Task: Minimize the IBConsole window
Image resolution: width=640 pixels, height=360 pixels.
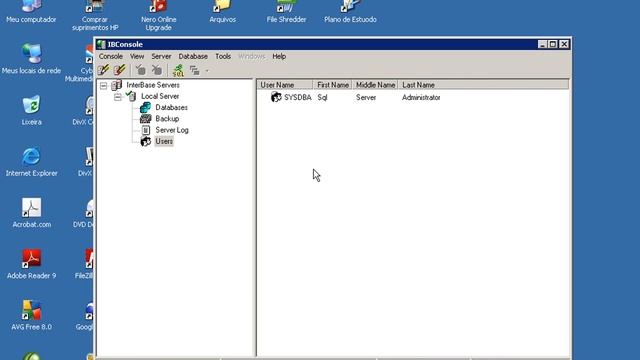Action: [x=542, y=44]
